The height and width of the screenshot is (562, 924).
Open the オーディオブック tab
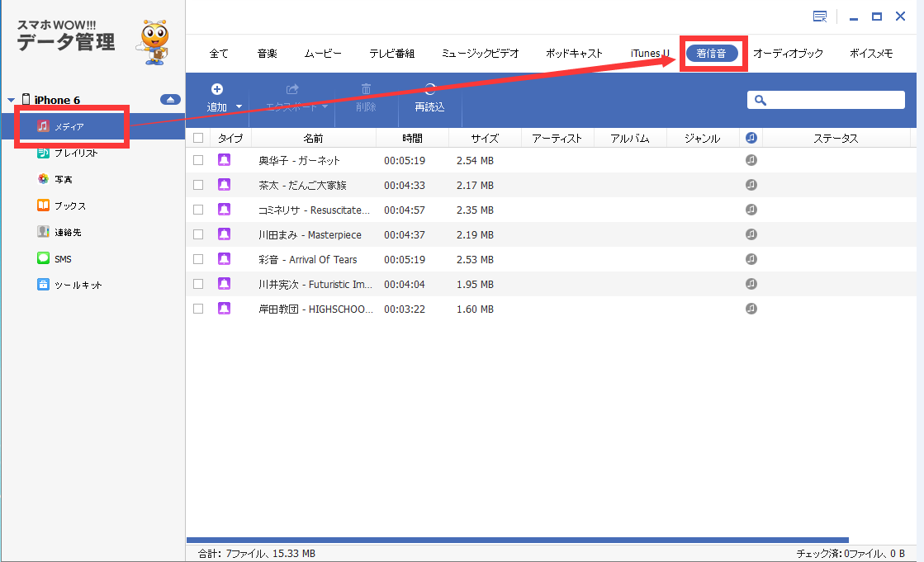tap(788, 53)
